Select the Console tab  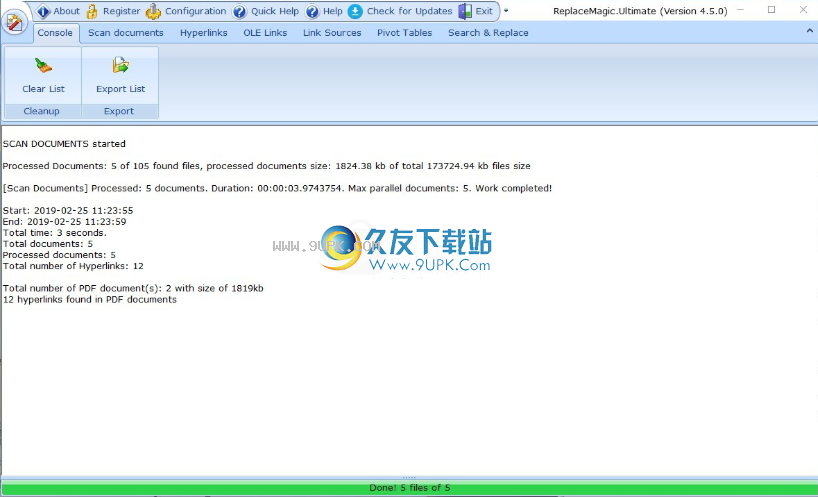click(x=55, y=33)
